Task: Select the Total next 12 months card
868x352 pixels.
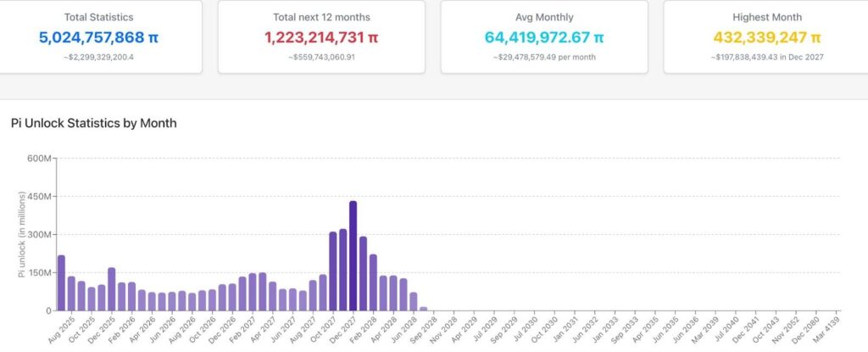Action: pyautogui.click(x=321, y=36)
